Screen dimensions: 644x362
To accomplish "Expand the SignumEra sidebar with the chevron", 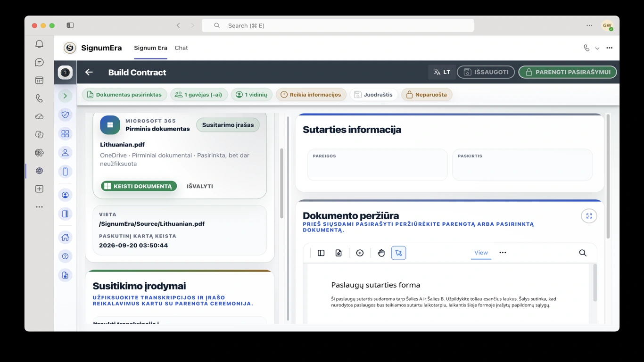I will click(65, 96).
